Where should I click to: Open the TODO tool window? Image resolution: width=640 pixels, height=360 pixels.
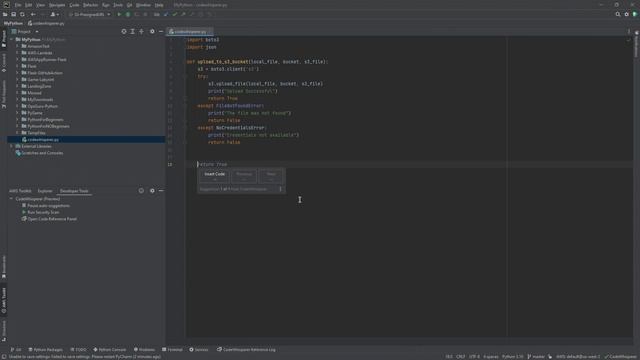coord(78,349)
